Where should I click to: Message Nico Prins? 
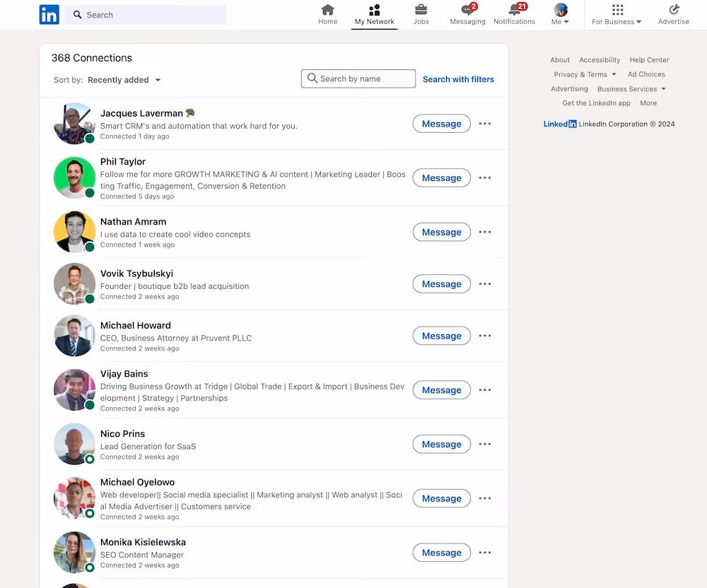point(441,445)
